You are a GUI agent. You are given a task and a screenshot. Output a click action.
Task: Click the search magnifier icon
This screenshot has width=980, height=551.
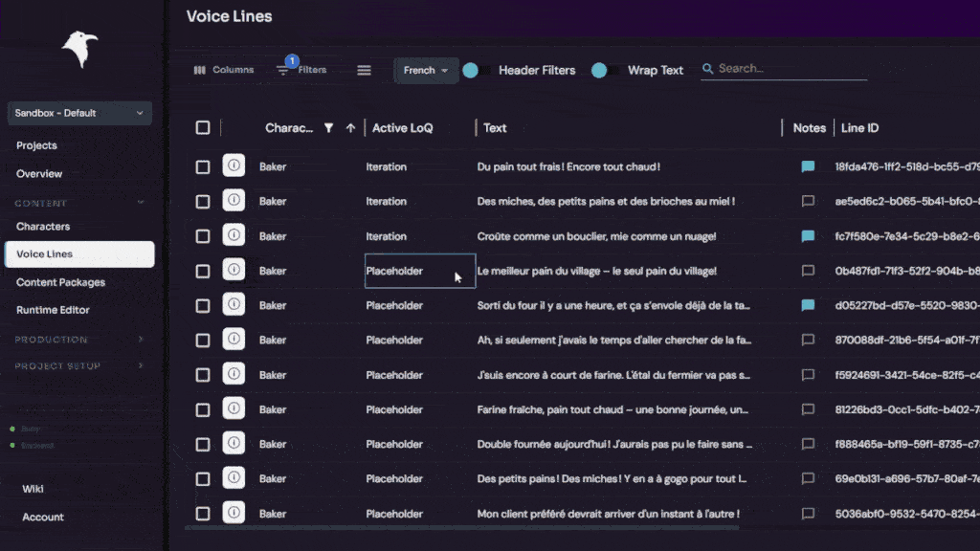(707, 69)
